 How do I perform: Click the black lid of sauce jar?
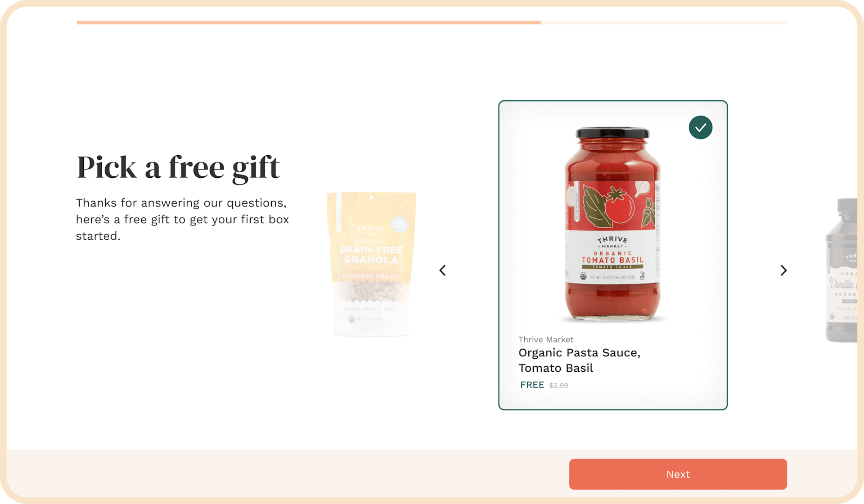(x=612, y=133)
